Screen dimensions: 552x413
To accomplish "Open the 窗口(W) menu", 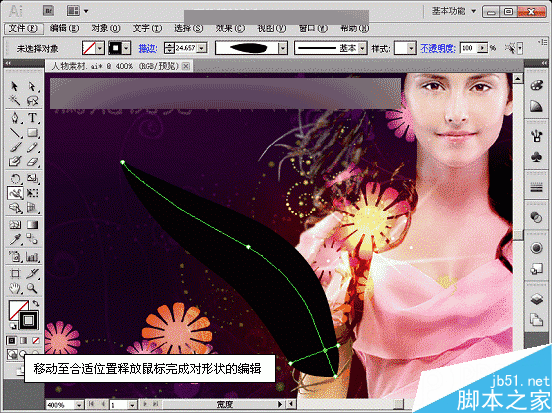I will pos(313,28).
